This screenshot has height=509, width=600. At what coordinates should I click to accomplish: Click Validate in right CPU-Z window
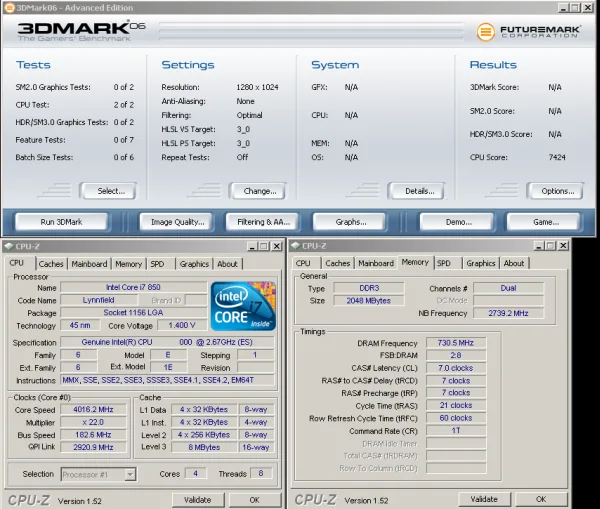(484, 499)
